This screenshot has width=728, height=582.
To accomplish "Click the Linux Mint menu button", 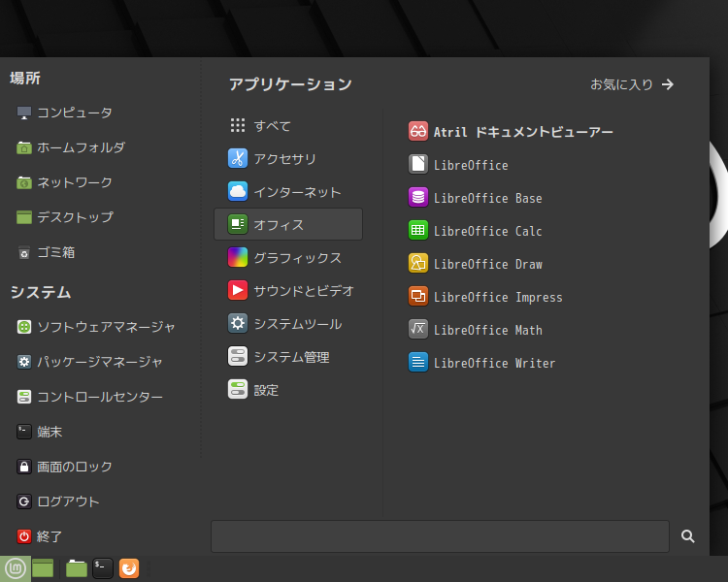I will click(16, 568).
